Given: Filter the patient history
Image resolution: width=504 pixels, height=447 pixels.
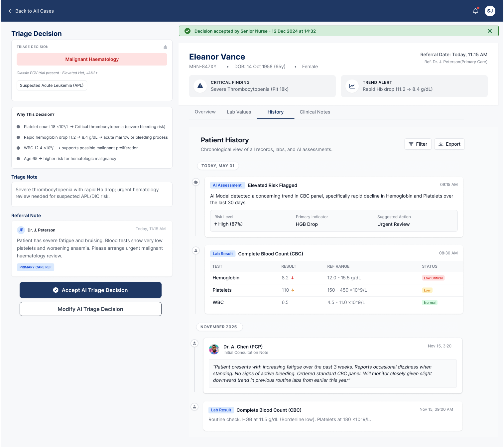Looking at the screenshot, I should pos(418,144).
